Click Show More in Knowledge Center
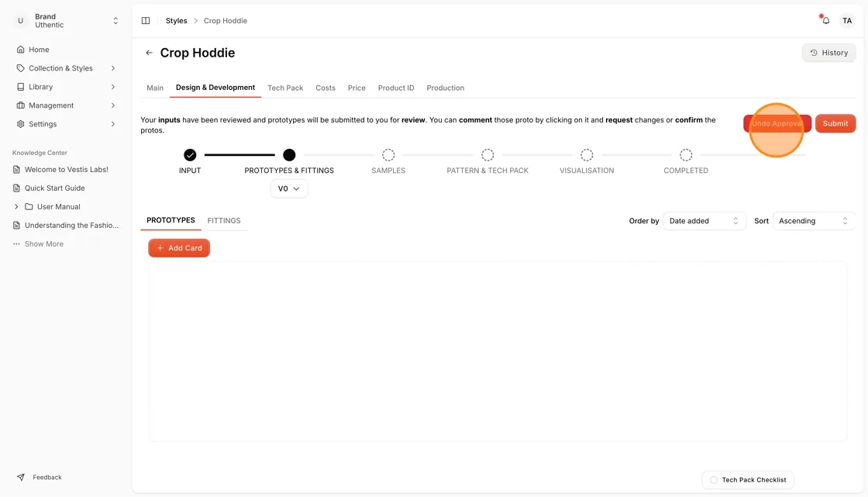 [x=43, y=243]
